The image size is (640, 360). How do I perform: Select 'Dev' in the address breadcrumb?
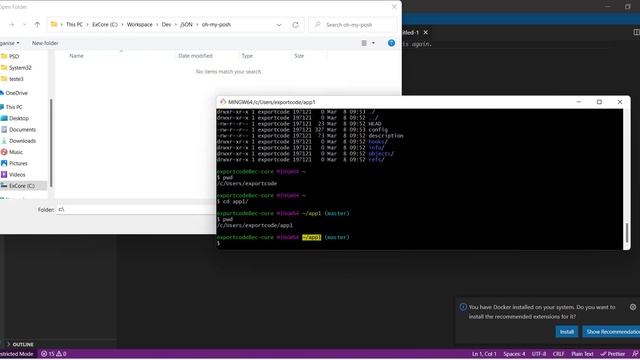[x=167, y=24]
